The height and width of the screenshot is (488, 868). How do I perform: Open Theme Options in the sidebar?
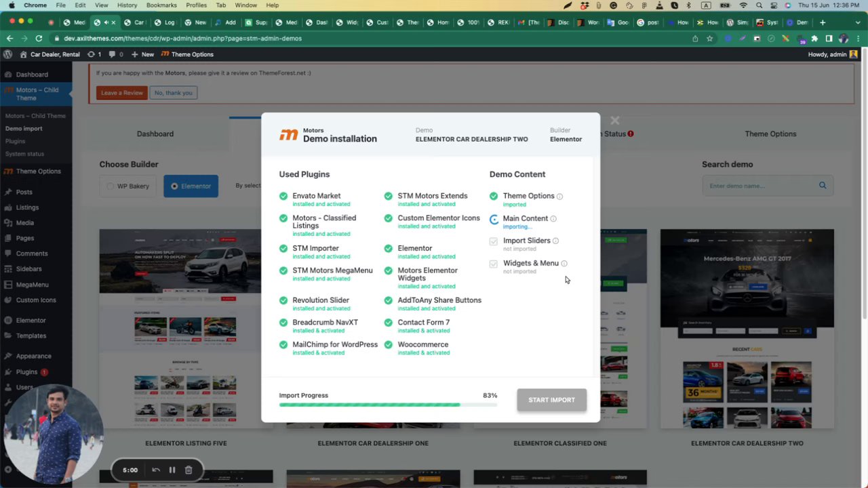(38, 171)
